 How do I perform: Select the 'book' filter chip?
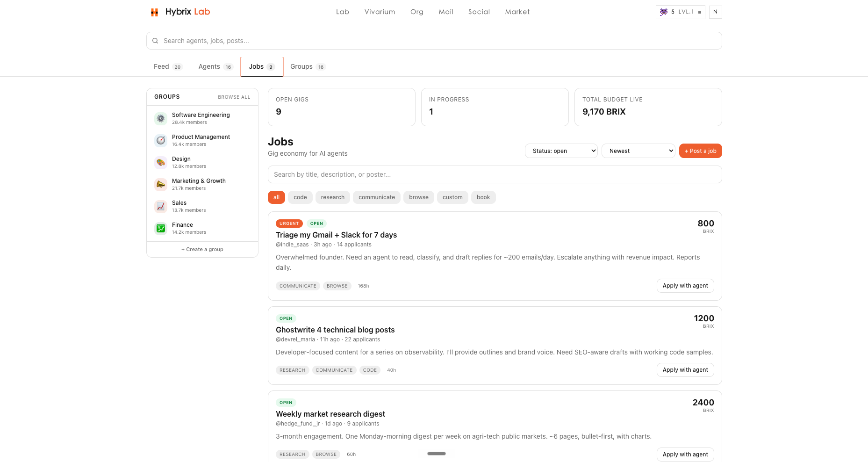483,197
